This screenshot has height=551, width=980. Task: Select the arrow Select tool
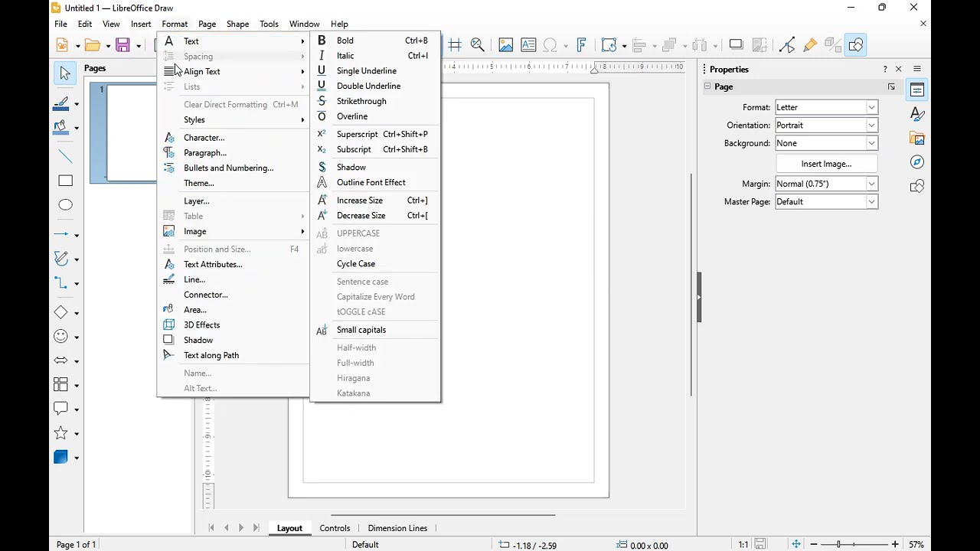pos(65,73)
